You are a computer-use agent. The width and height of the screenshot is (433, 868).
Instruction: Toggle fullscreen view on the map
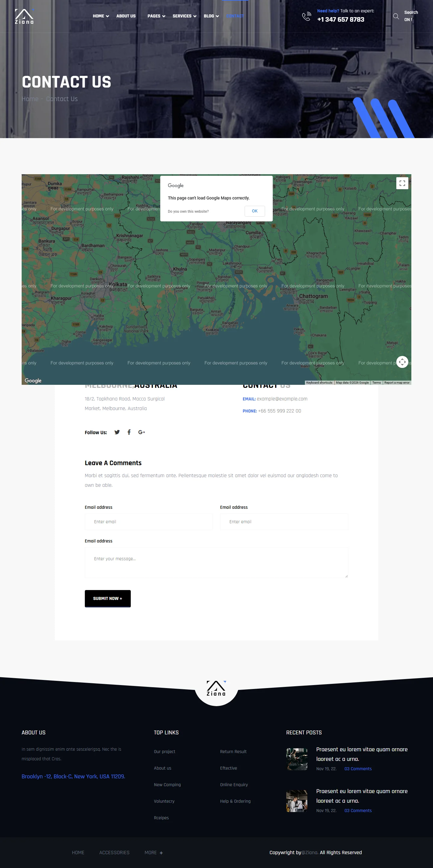[x=402, y=183]
